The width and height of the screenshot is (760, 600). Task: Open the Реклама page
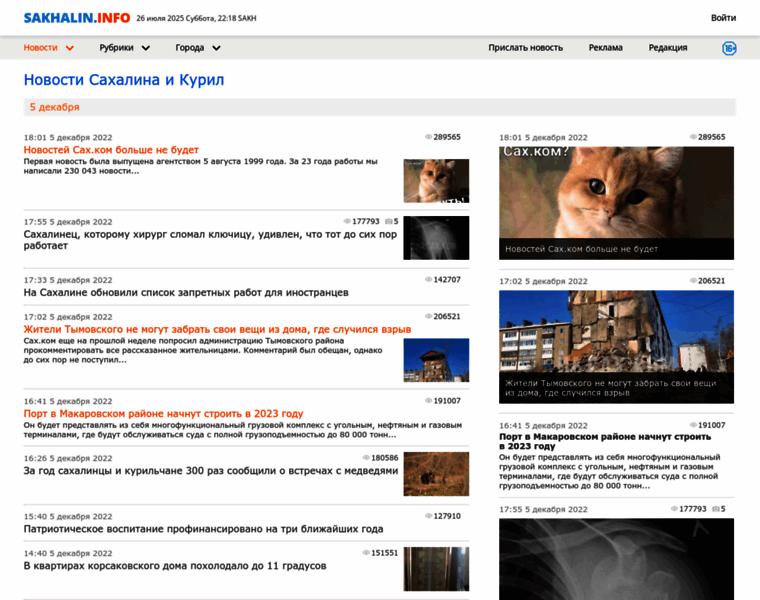(605, 47)
